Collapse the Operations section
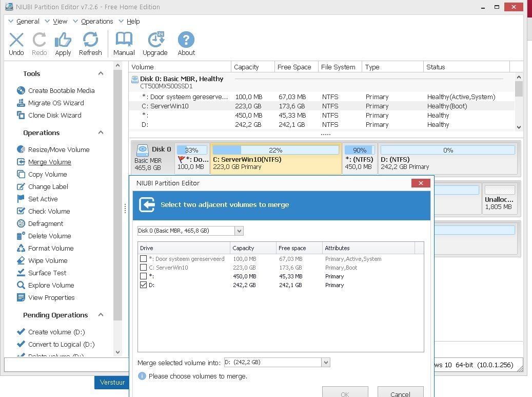 pos(101,133)
